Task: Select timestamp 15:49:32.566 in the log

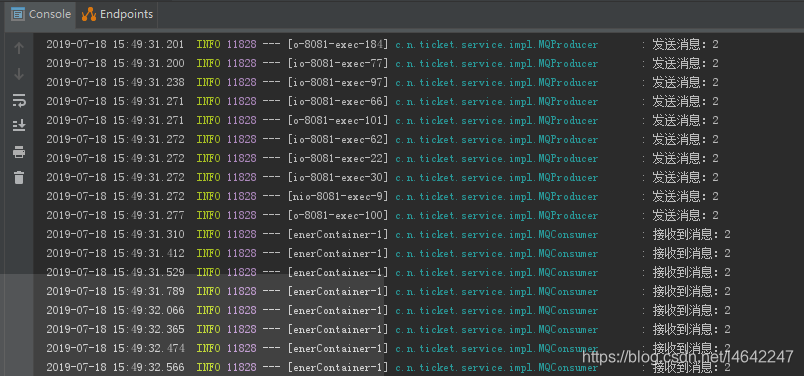Action: (148, 367)
